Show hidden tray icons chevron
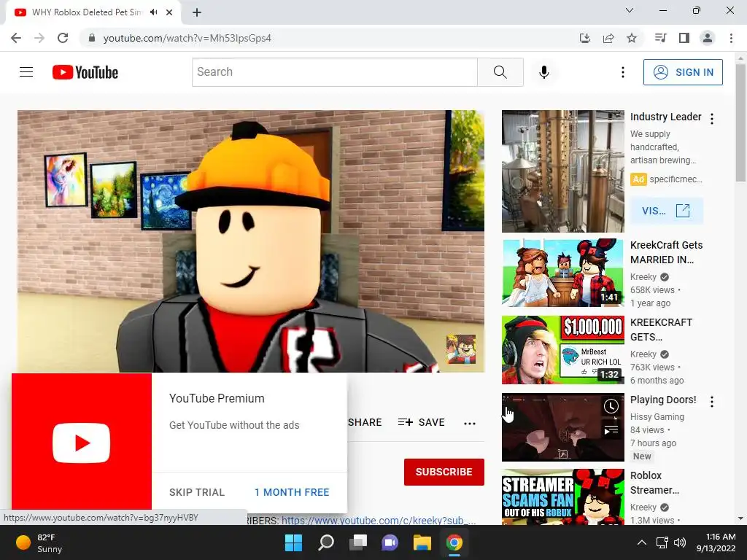 tap(642, 542)
